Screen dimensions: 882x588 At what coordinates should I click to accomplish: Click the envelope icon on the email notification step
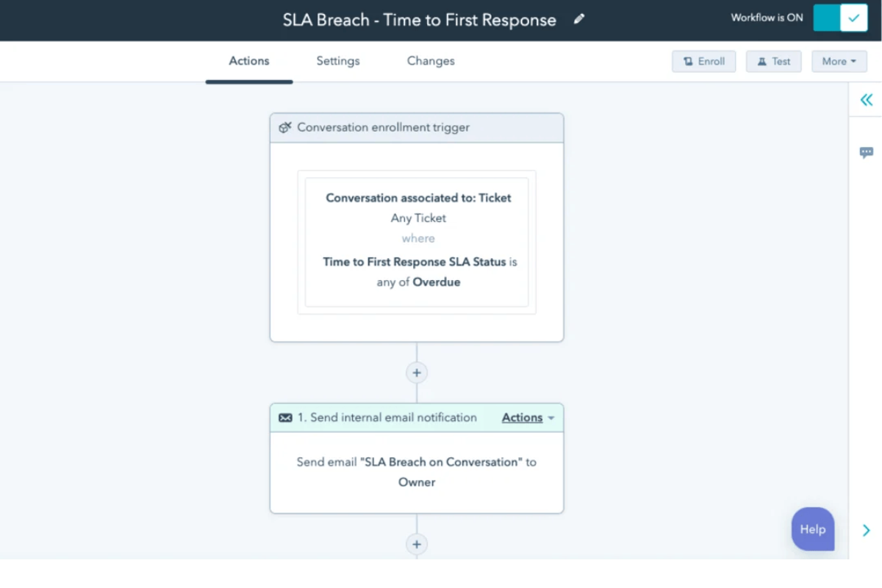click(x=285, y=417)
